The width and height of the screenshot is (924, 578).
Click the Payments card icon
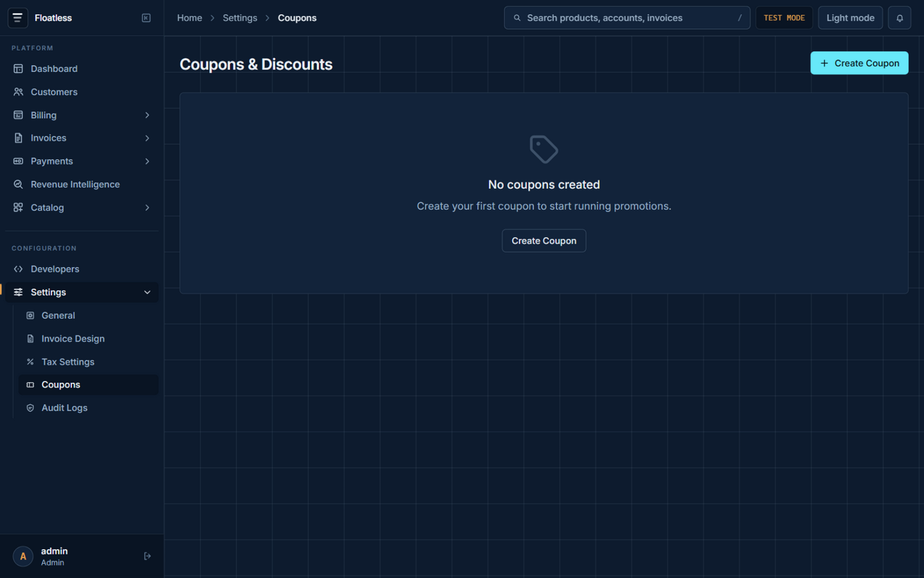18,161
